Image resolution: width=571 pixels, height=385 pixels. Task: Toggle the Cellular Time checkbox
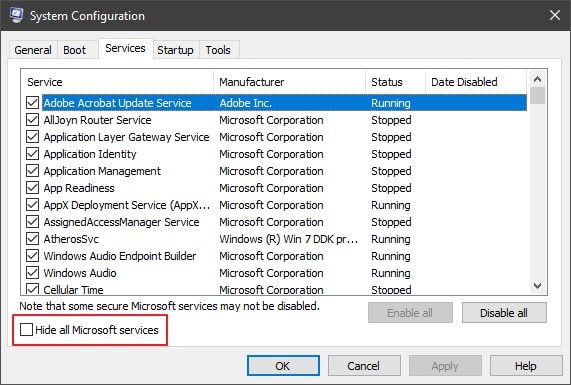(32, 289)
